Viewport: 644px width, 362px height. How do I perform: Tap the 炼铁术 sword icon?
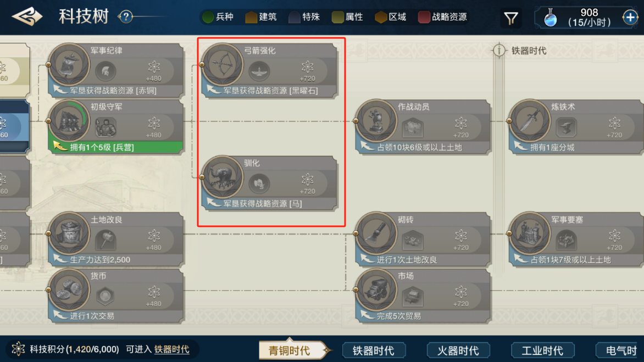pyautogui.click(x=529, y=121)
